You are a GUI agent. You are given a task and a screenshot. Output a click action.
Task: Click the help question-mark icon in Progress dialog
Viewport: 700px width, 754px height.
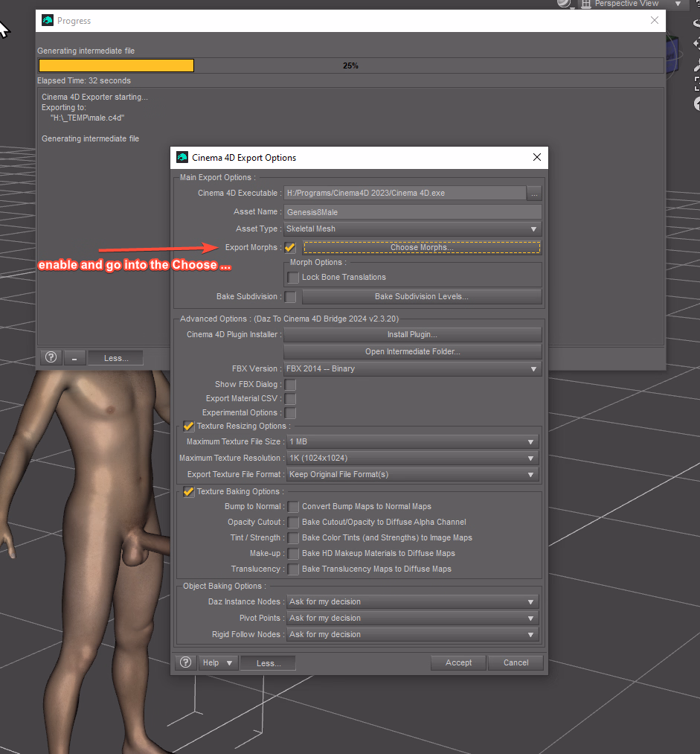click(51, 357)
